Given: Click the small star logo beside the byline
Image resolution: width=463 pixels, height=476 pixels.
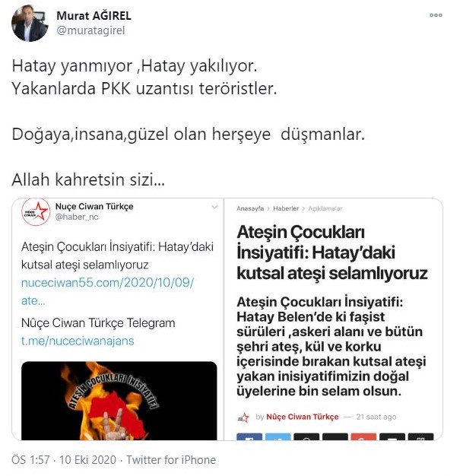Looking at the screenshot, I should tap(243, 417).
